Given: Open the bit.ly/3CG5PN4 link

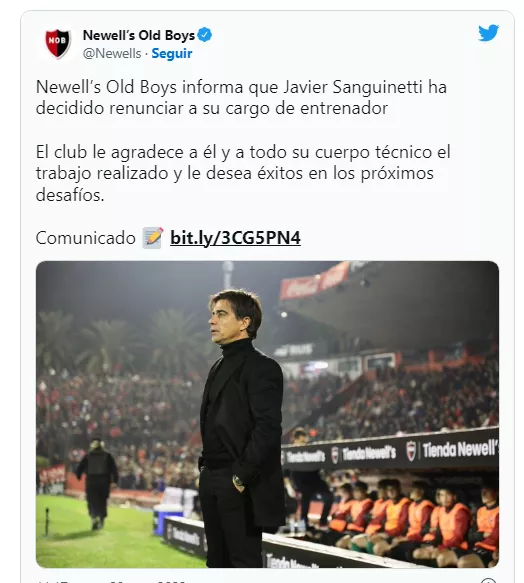Looking at the screenshot, I should click(235, 238).
